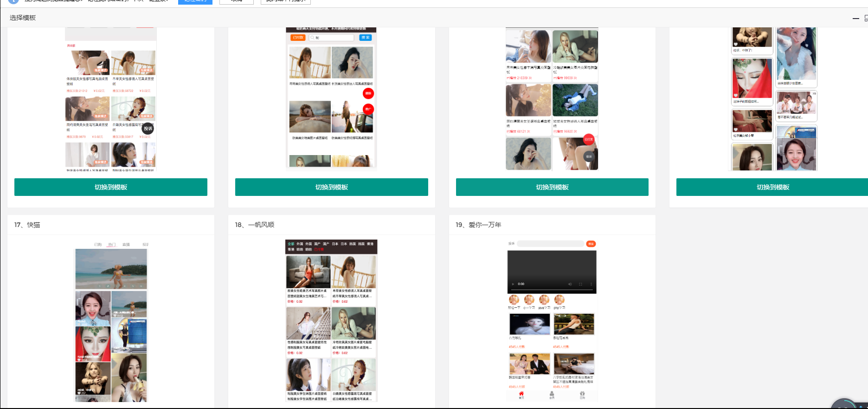Click the 切换到模板 button above 17、快猫
The height and width of the screenshot is (409, 868).
tap(110, 187)
